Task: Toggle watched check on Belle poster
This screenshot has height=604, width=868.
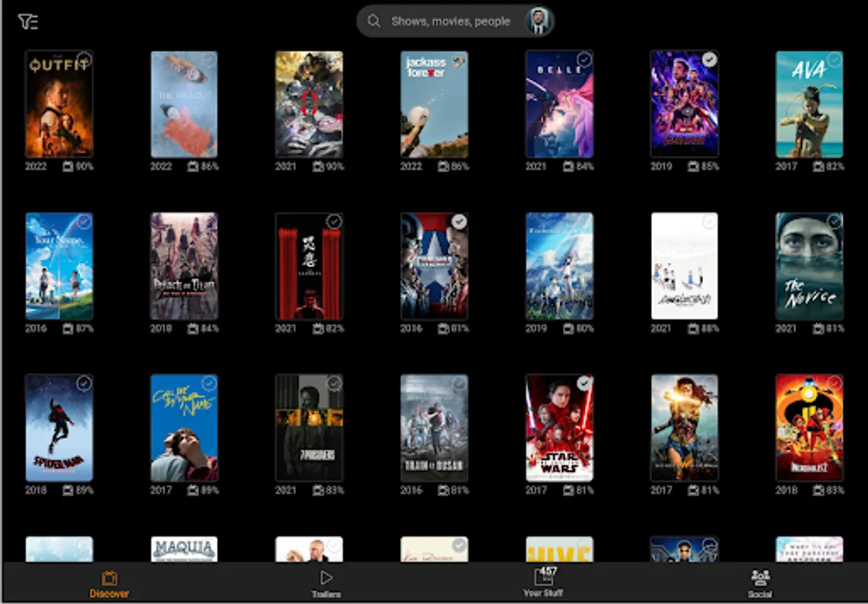Action: (584, 60)
